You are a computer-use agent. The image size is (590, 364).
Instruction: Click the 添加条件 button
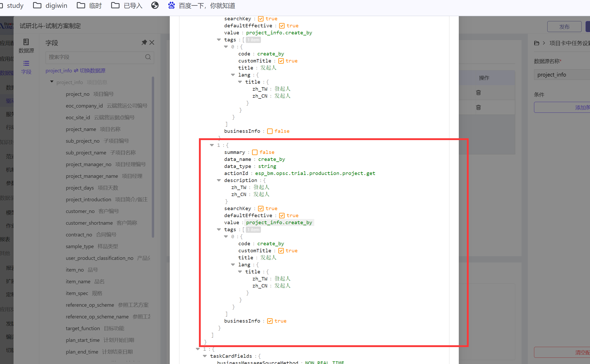click(x=562, y=107)
